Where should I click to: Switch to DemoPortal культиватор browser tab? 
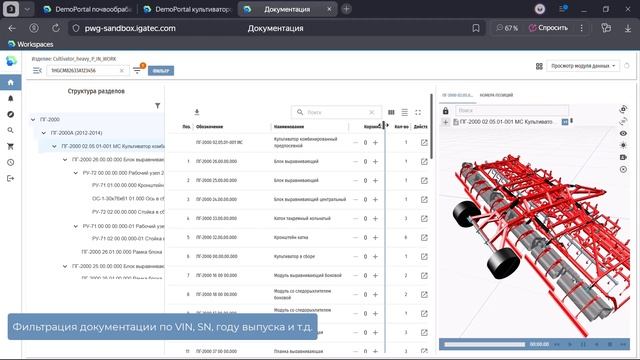coord(187,9)
